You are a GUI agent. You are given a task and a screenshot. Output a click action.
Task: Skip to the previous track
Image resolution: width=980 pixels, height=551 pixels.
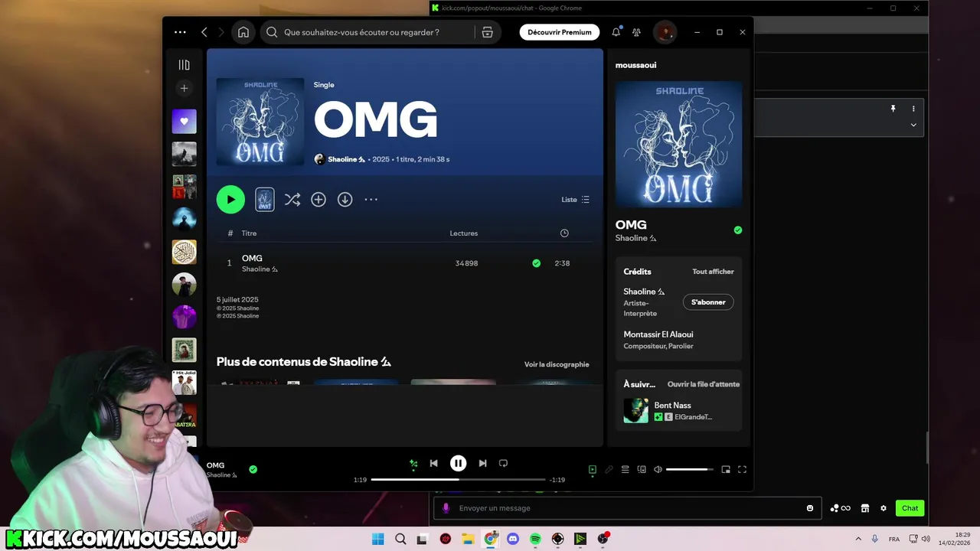(434, 463)
